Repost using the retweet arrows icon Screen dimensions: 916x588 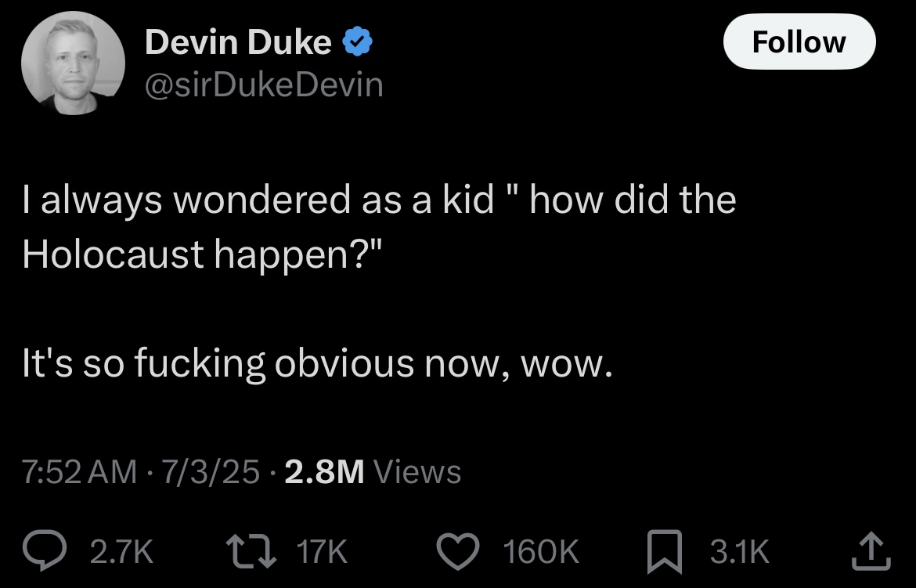[x=251, y=550]
